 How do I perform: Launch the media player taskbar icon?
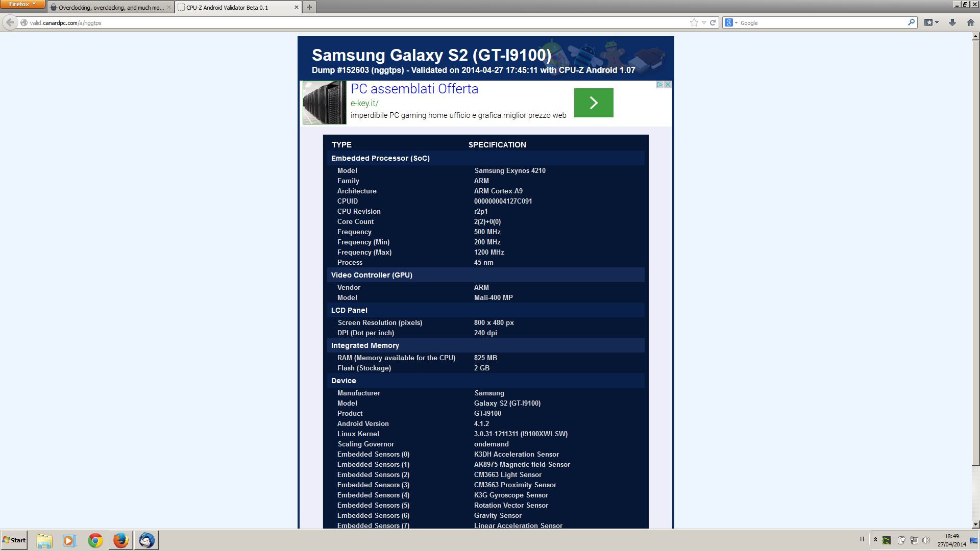pyautogui.click(x=69, y=540)
